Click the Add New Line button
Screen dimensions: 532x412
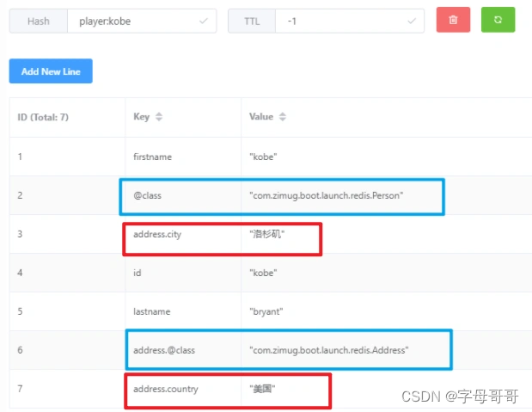[51, 71]
